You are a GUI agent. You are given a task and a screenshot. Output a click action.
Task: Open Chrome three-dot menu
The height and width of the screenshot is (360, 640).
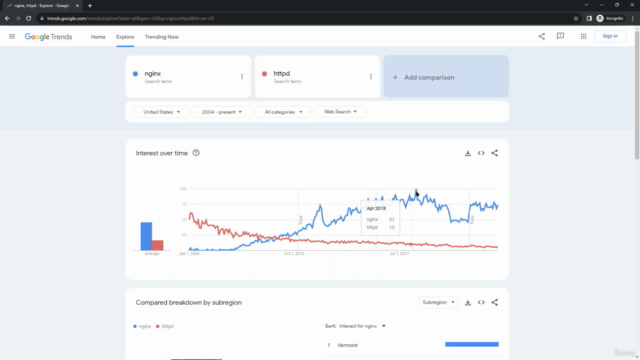tap(633, 18)
